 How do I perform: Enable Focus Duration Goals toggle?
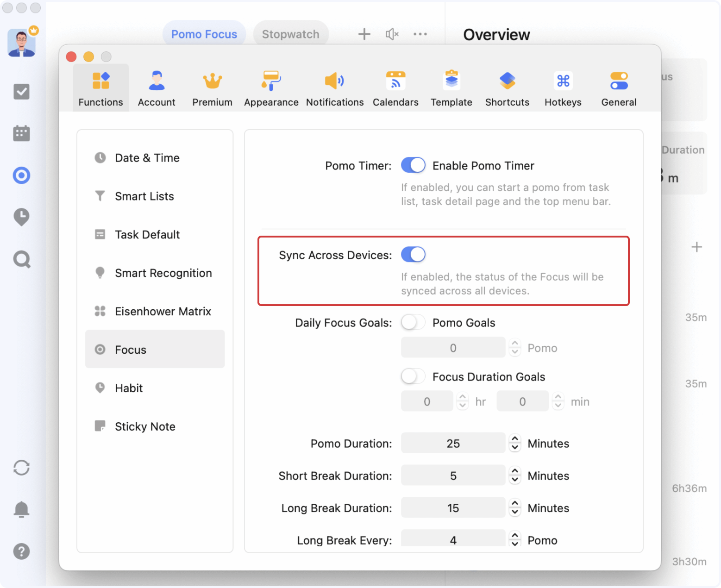point(413,376)
